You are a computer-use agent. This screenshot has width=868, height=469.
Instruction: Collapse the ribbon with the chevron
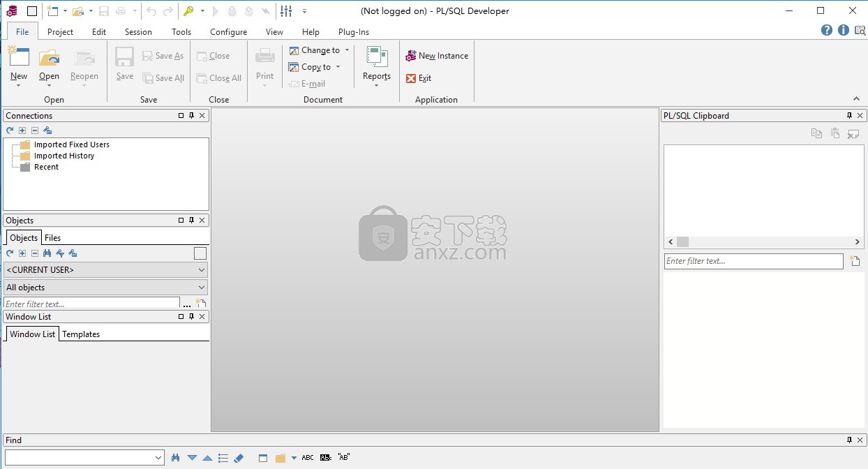857,99
